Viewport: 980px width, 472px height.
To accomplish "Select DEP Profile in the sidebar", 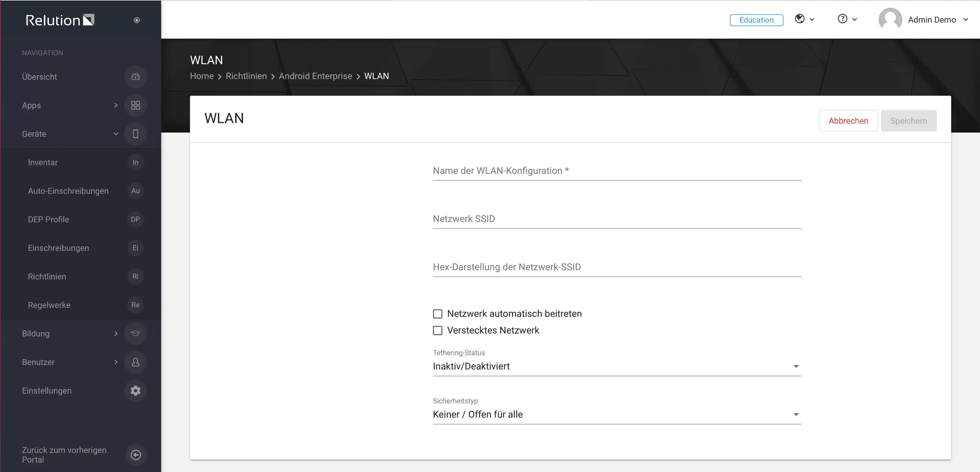I will click(48, 219).
